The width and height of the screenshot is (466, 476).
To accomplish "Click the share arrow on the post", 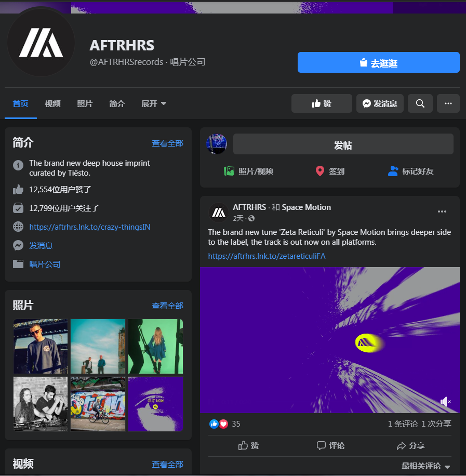I will click(x=402, y=446).
